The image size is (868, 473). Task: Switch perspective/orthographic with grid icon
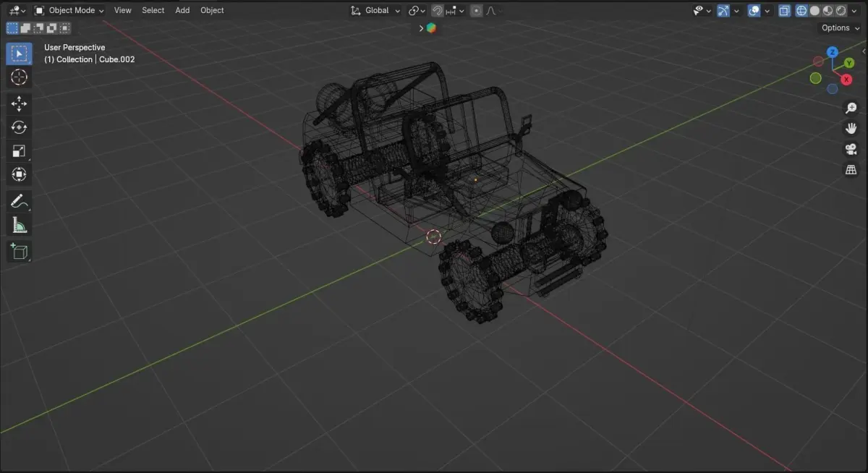(x=851, y=170)
